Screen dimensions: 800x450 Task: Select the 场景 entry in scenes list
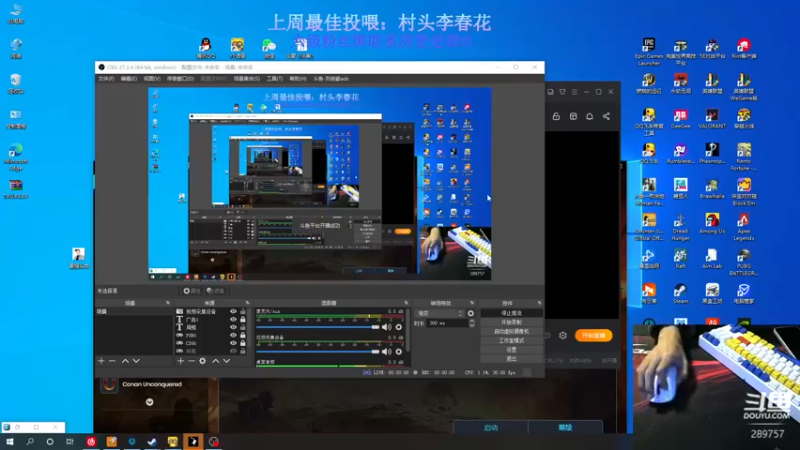point(134,311)
